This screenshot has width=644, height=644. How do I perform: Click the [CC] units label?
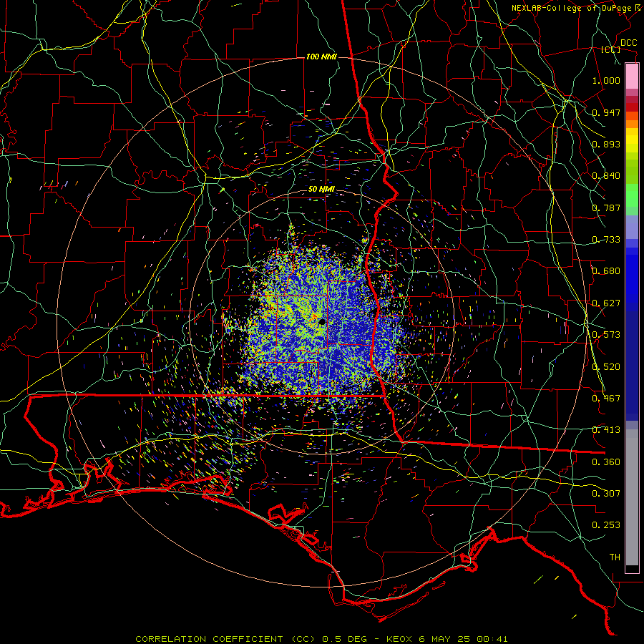tap(611, 49)
